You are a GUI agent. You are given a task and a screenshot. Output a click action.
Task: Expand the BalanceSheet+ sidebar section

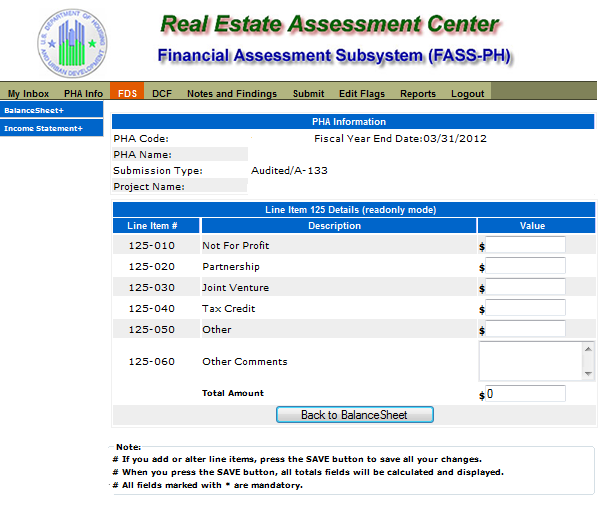[51, 110]
